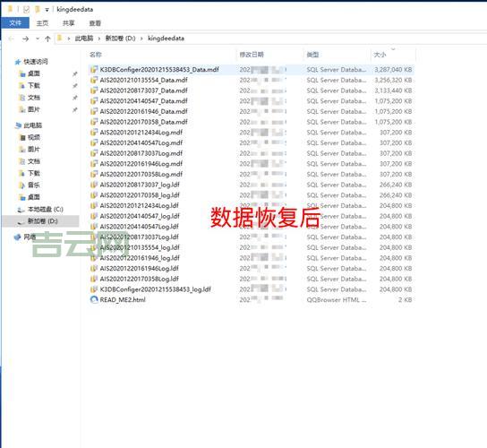
Task: Click the icon of AIS20201220161946Log.mdf
Action: [94, 164]
